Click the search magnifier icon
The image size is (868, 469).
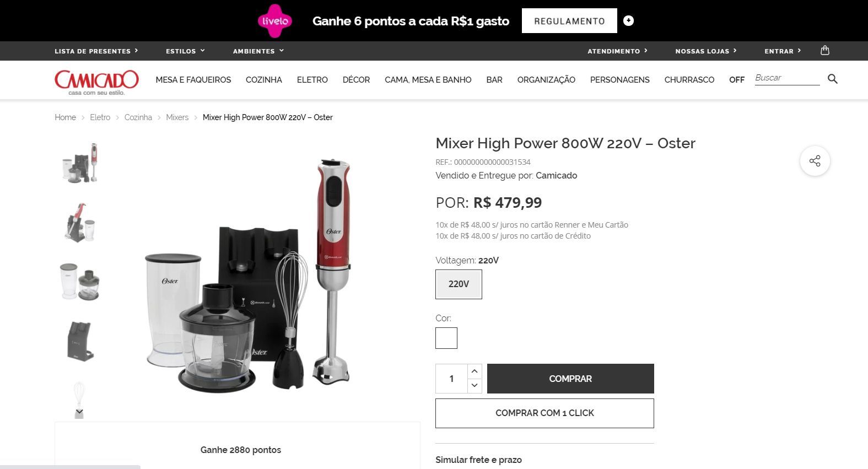(833, 79)
